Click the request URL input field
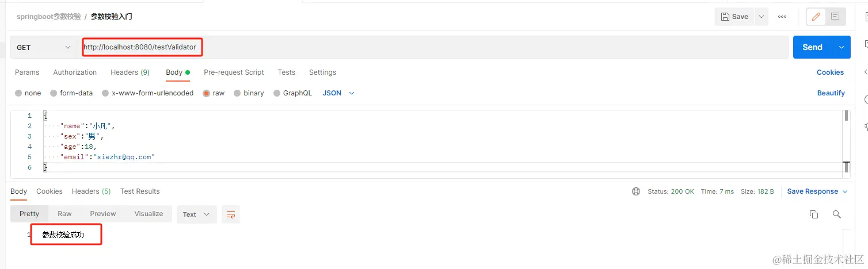The image size is (868, 269). pyautogui.click(x=433, y=47)
